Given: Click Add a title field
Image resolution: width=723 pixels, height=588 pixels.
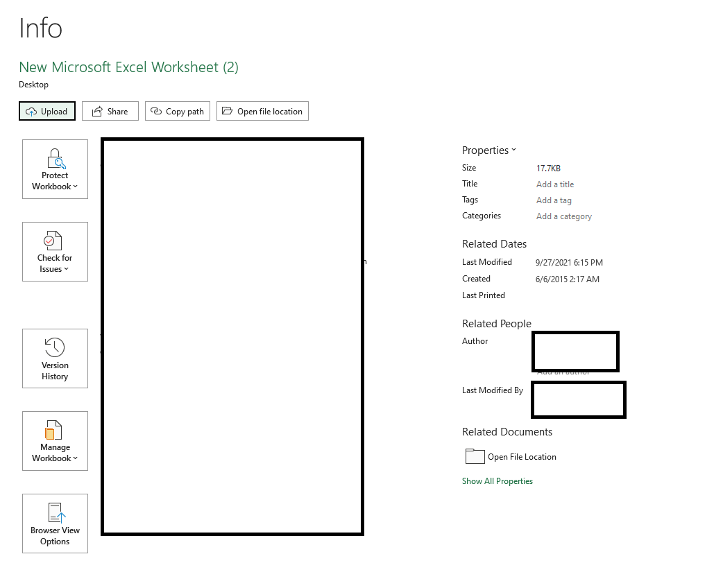Looking at the screenshot, I should tap(554, 184).
